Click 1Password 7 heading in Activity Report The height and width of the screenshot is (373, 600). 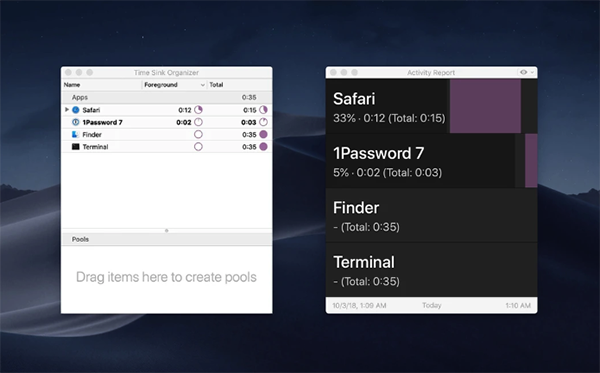(x=378, y=153)
